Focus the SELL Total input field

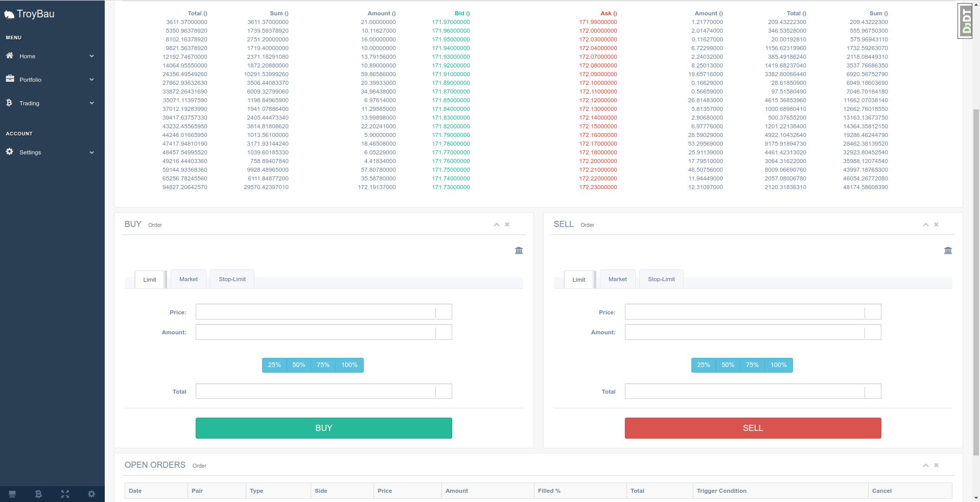[x=753, y=392]
